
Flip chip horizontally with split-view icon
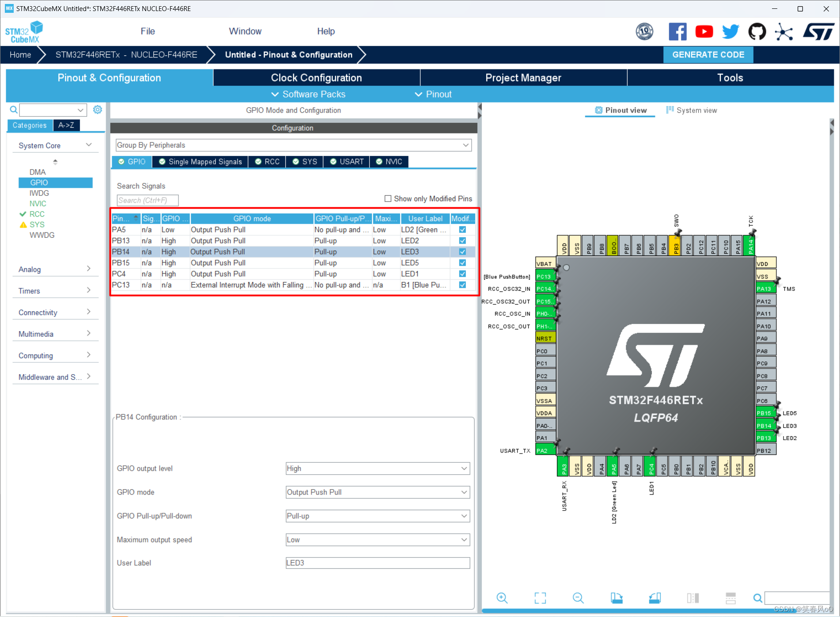pos(693,598)
